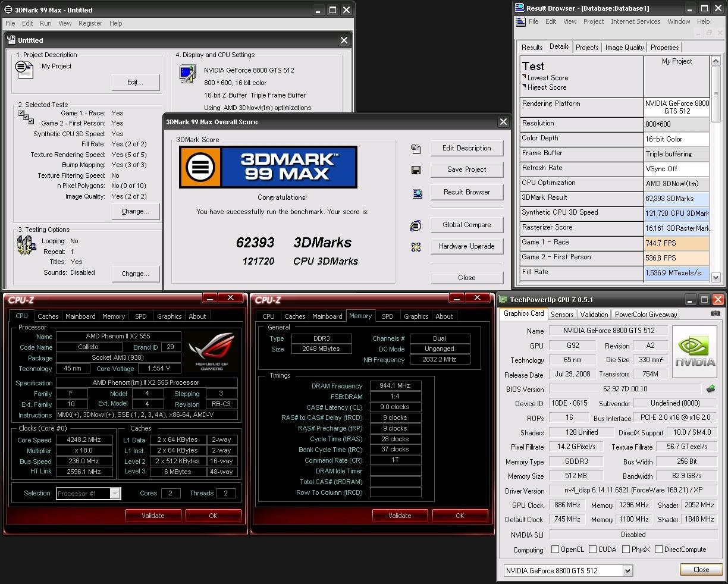Switch to the Properties tab in Result Browser
The width and height of the screenshot is (728, 584).
click(664, 48)
